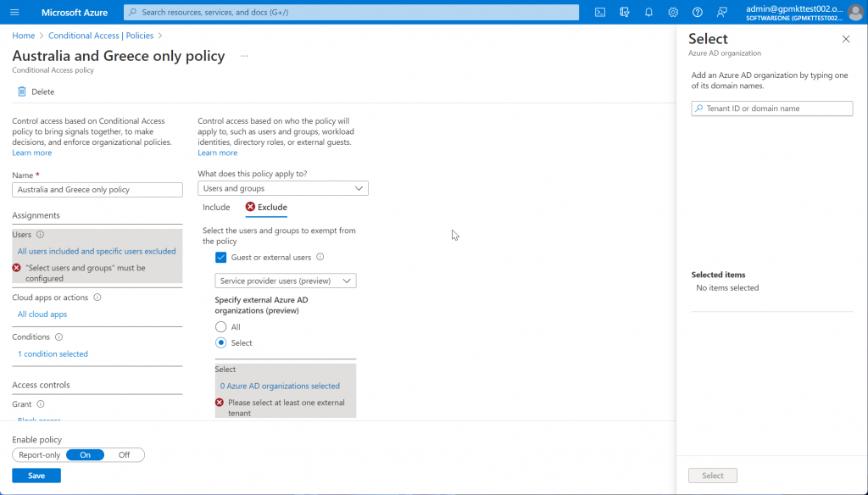This screenshot has width=868, height=495.
Task: Open the Azure portal hamburger menu
Action: [x=15, y=12]
